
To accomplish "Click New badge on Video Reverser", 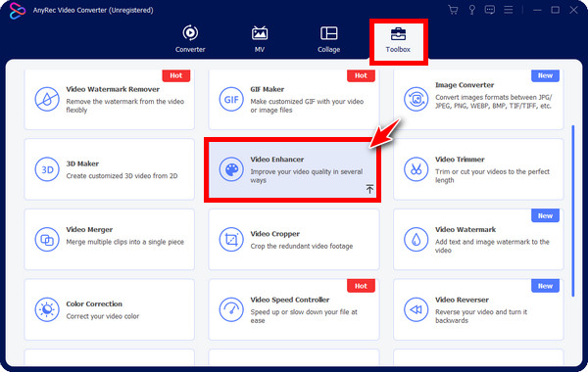I will pyautogui.click(x=545, y=286).
